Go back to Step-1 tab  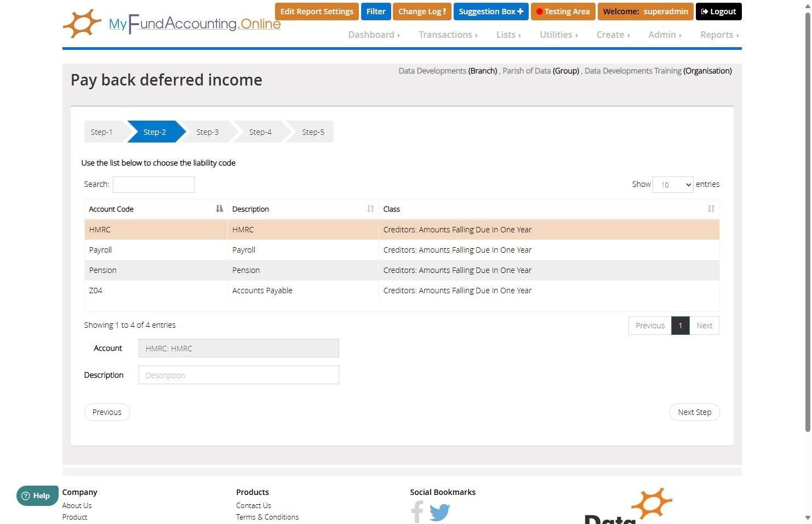[102, 132]
